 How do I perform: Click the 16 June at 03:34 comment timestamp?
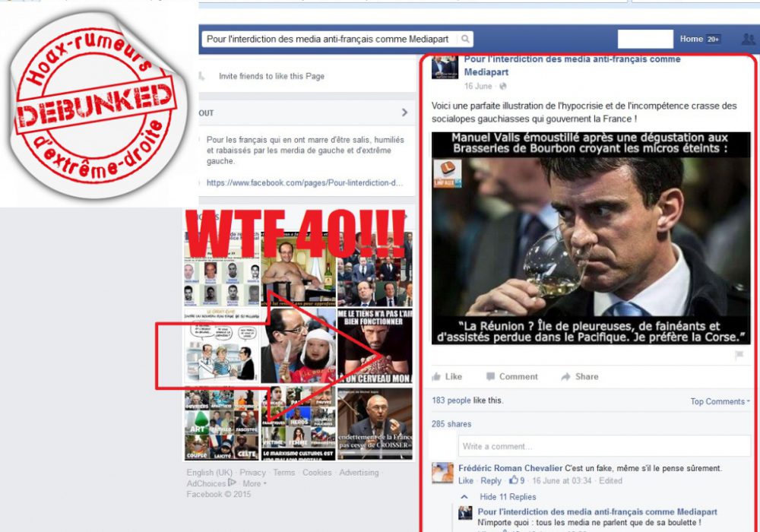(x=562, y=480)
